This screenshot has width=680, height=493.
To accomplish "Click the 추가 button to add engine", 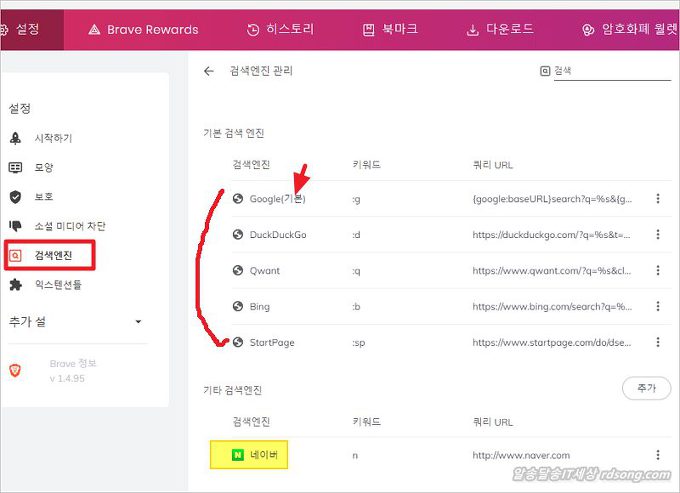I will click(640, 388).
